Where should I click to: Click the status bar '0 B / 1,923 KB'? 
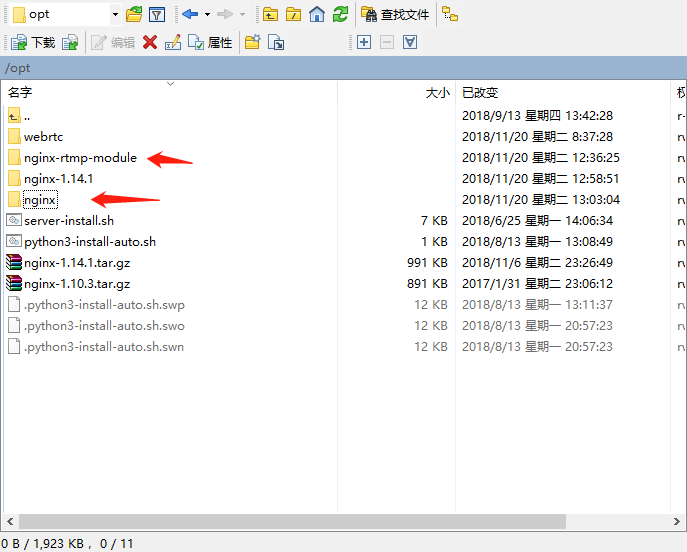[42, 544]
